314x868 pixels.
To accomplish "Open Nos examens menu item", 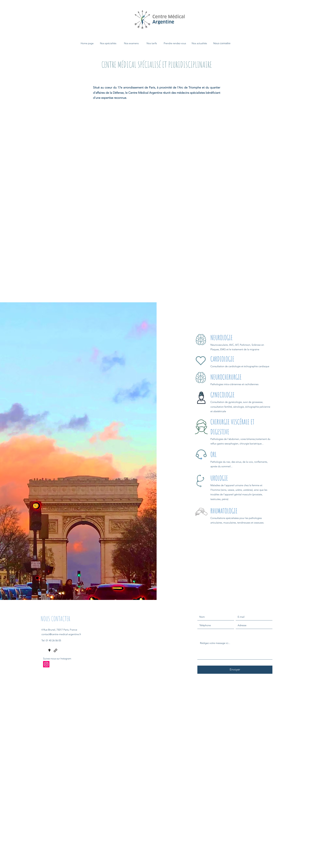I will (x=131, y=44).
